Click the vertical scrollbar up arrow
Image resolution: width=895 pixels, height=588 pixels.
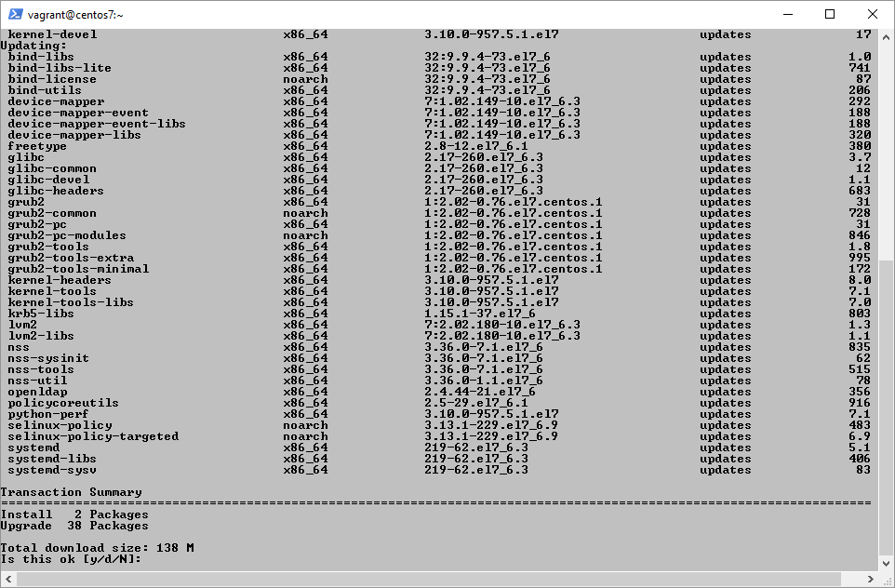(x=886, y=37)
